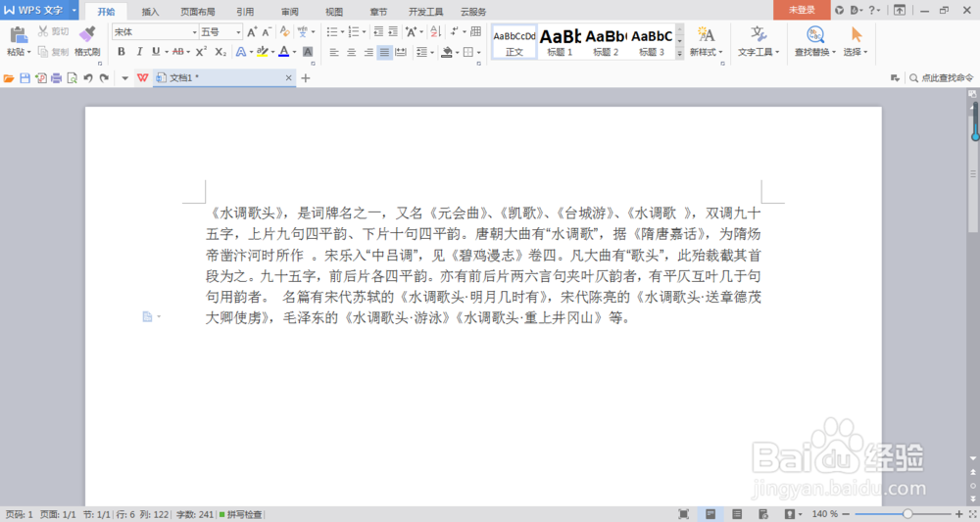Click the text highlight color button
Screen dimensions: 980x522
(262, 52)
